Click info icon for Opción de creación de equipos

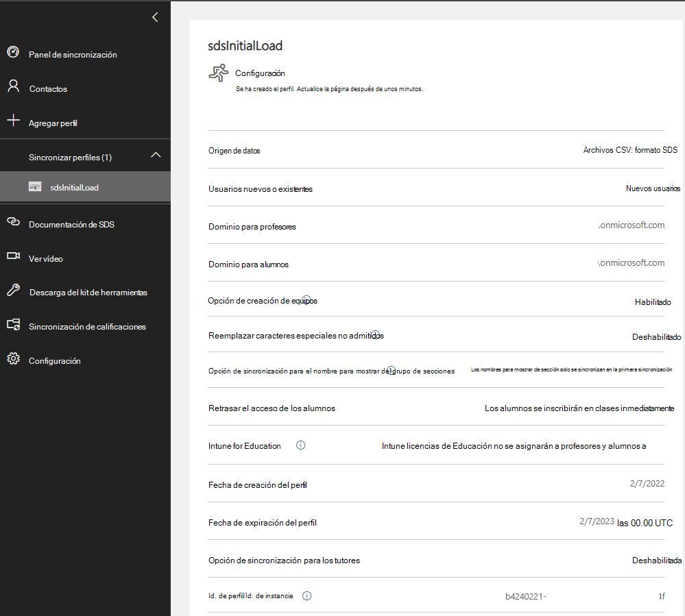(x=307, y=300)
